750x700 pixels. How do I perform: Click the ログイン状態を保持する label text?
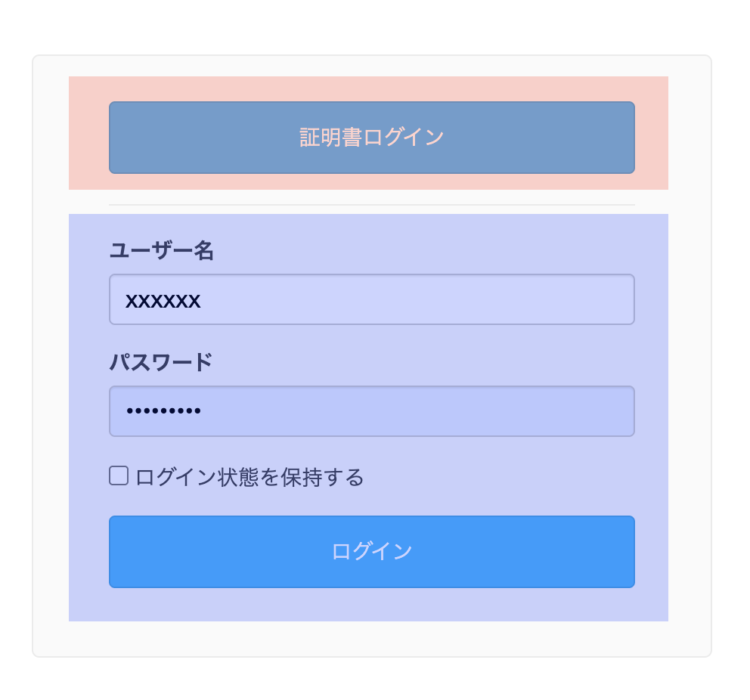coord(248,475)
